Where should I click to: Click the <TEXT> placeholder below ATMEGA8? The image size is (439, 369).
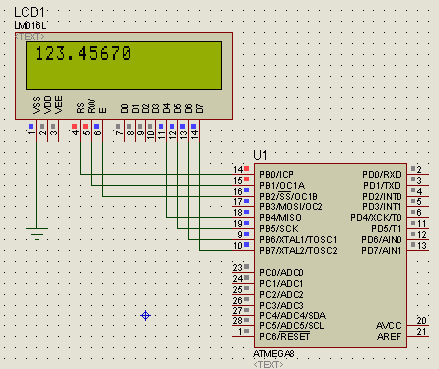(x=268, y=364)
